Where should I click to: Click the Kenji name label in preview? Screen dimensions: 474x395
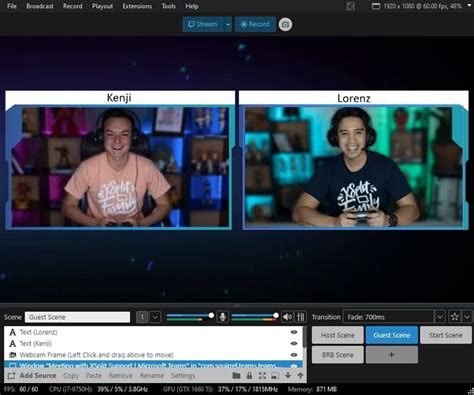click(119, 98)
